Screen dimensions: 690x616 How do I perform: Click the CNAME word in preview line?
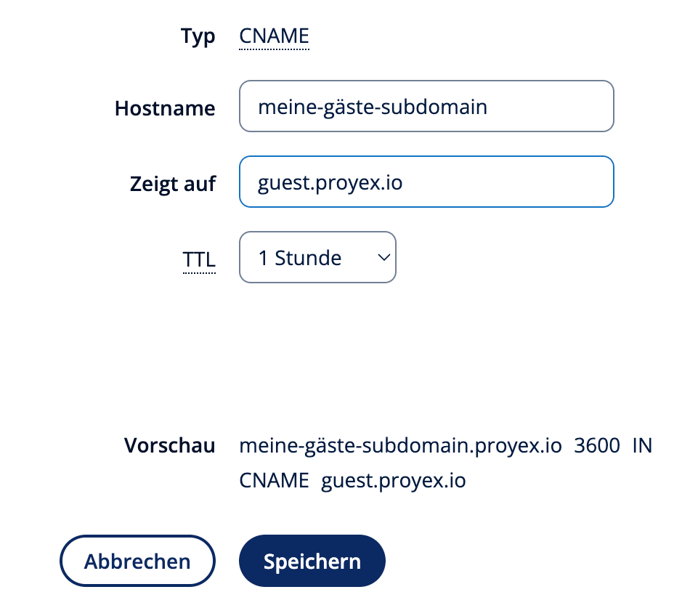click(274, 480)
